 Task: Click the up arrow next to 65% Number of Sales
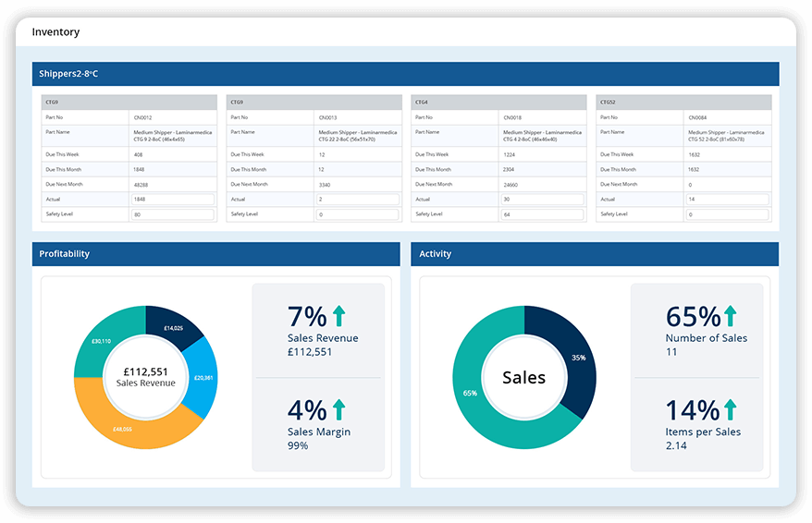pos(731,316)
